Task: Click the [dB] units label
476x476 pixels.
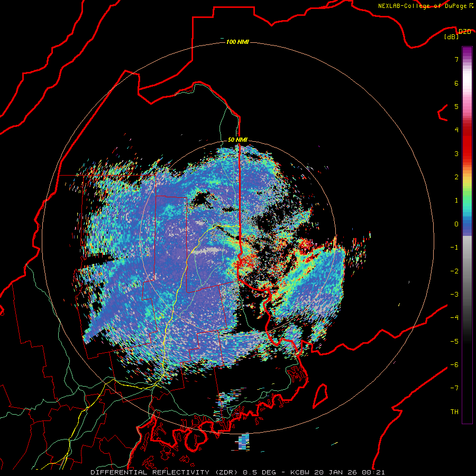Action: click(x=452, y=37)
